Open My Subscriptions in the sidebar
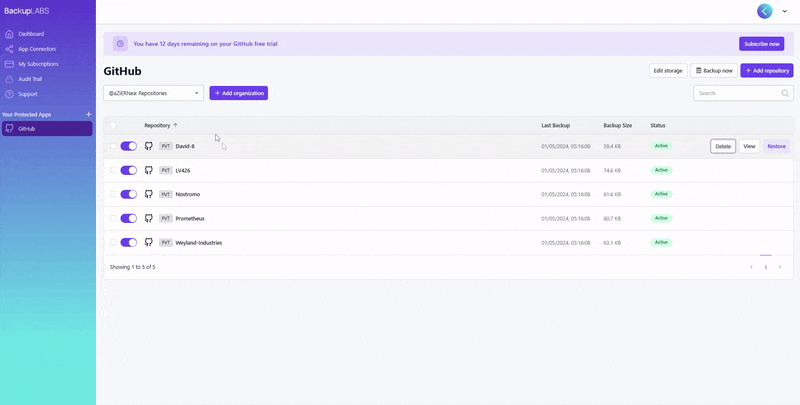This screenshot has width=800, height=405. [x=38, y=64]
